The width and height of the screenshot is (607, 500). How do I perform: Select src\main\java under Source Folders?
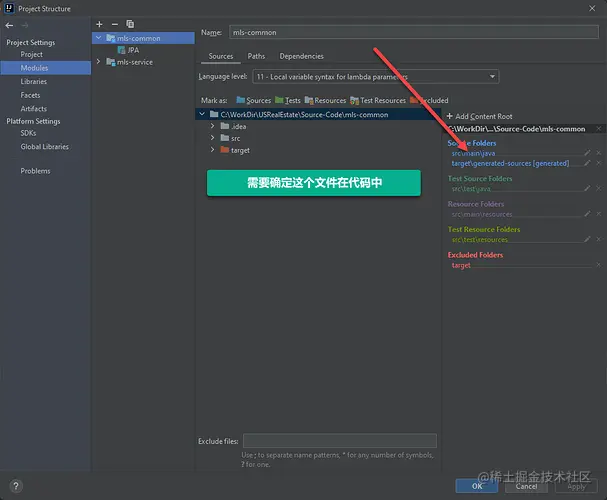(473, 153)
